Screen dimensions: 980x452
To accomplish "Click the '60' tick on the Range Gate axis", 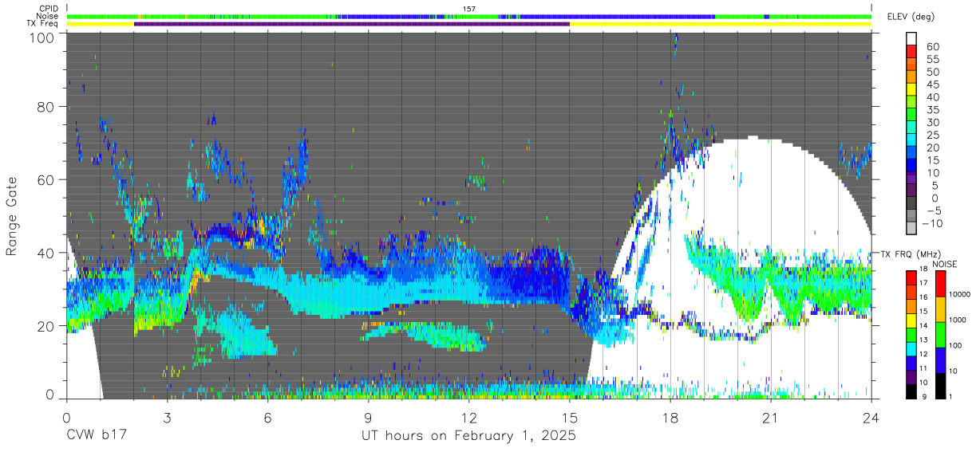I will [x=45, y=180].
